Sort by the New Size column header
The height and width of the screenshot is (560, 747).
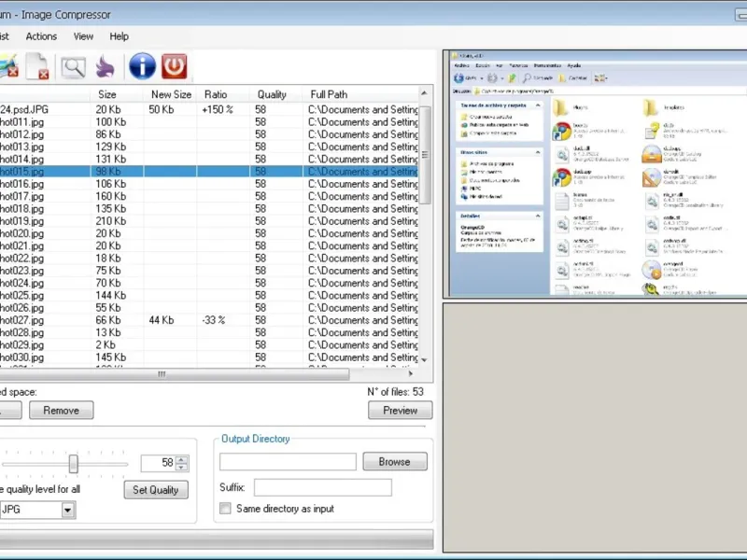coord(170,94)
